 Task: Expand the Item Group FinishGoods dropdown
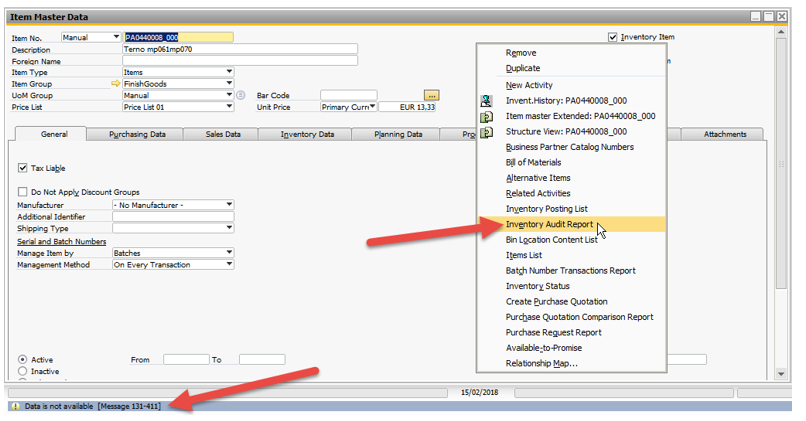tap(229, 83)
